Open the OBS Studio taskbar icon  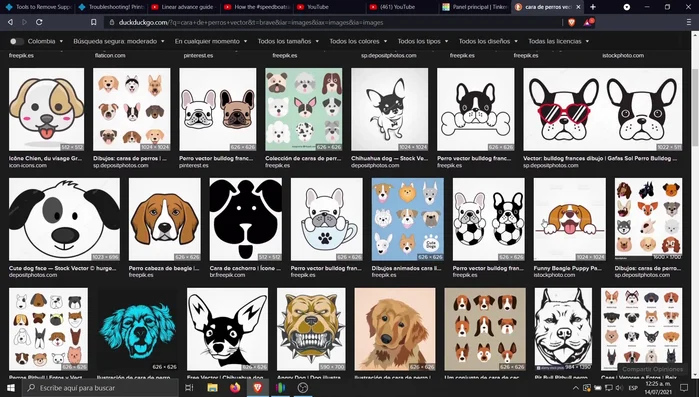pyautogui.click(x=303, y=388)
